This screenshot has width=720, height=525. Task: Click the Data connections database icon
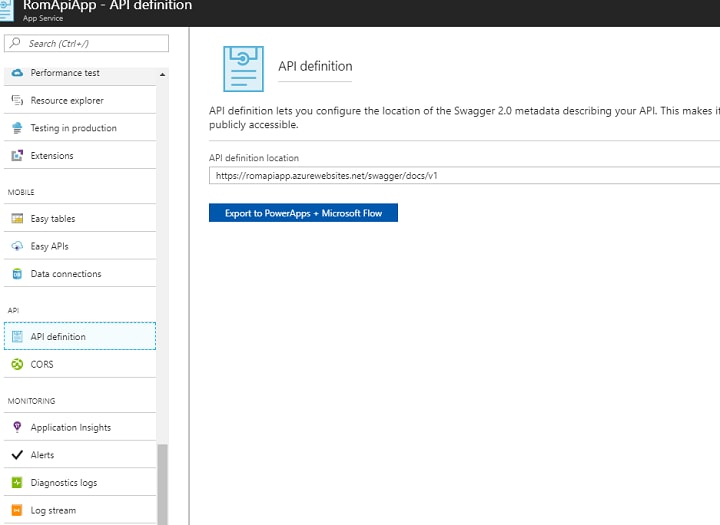tap(17, 274)
